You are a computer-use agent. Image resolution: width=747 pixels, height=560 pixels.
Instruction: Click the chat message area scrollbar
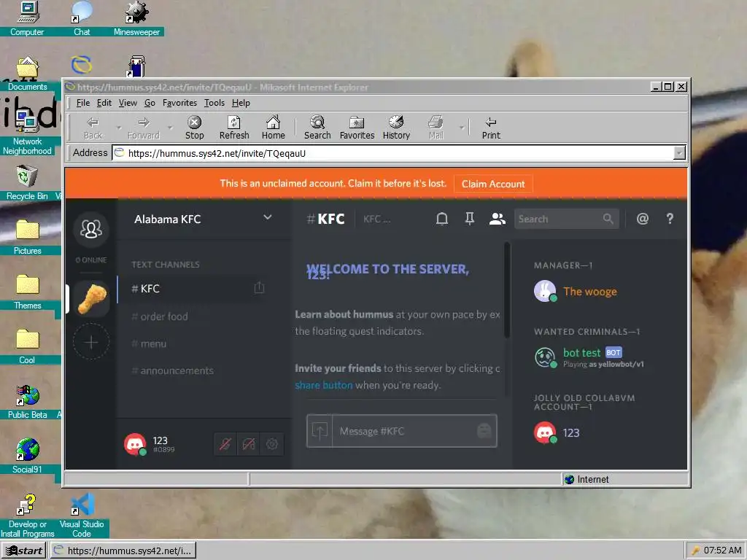tap(507, 290)
